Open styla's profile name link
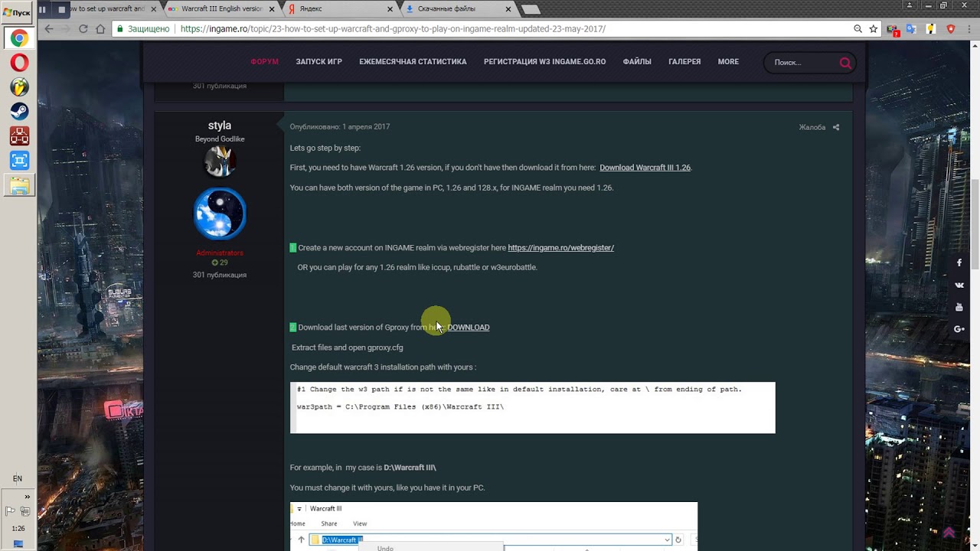The width and height of the screenshot is (980, 551). [219, 126]
